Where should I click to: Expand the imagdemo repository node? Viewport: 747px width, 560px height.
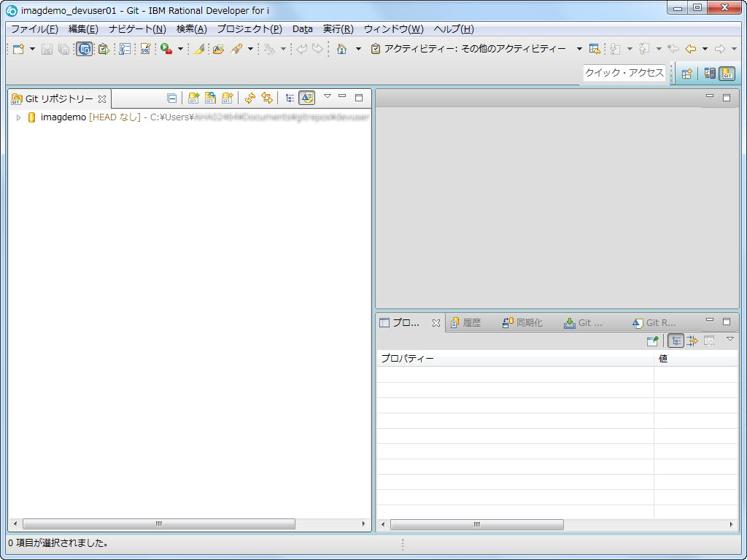point(19,117)
